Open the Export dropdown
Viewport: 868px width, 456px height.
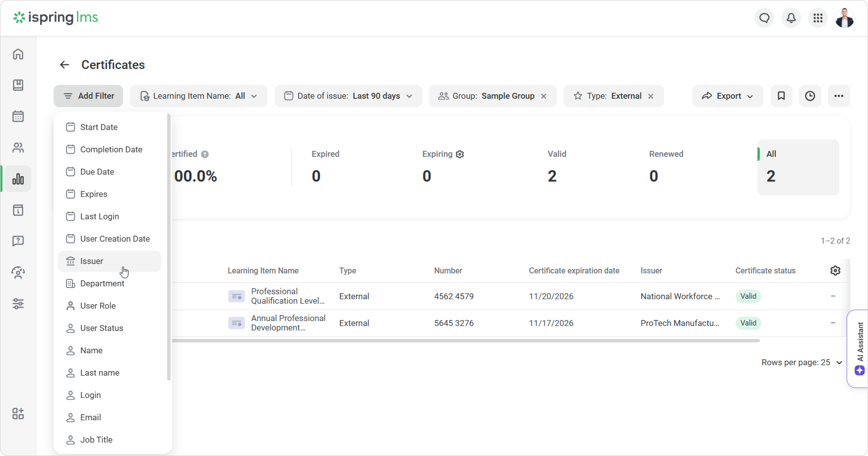[x=727, y=96]
